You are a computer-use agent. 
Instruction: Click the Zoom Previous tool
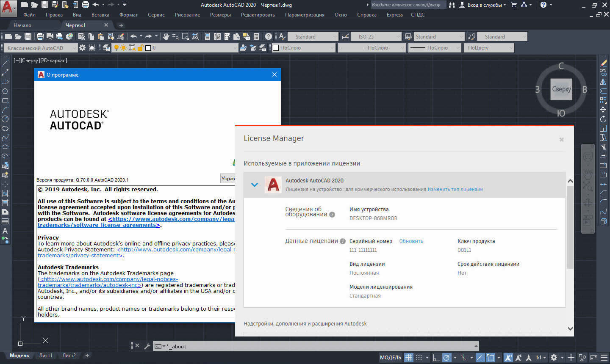tap(195, 36)
